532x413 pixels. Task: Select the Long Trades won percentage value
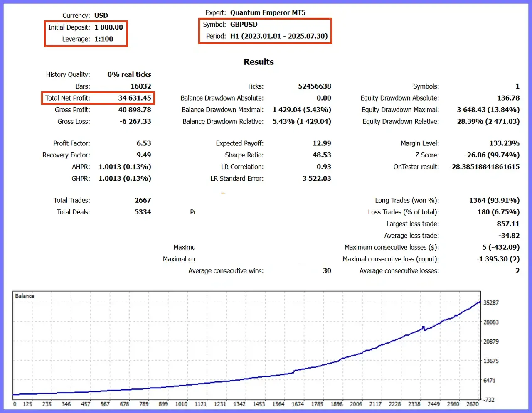click(x=494, y=200)
